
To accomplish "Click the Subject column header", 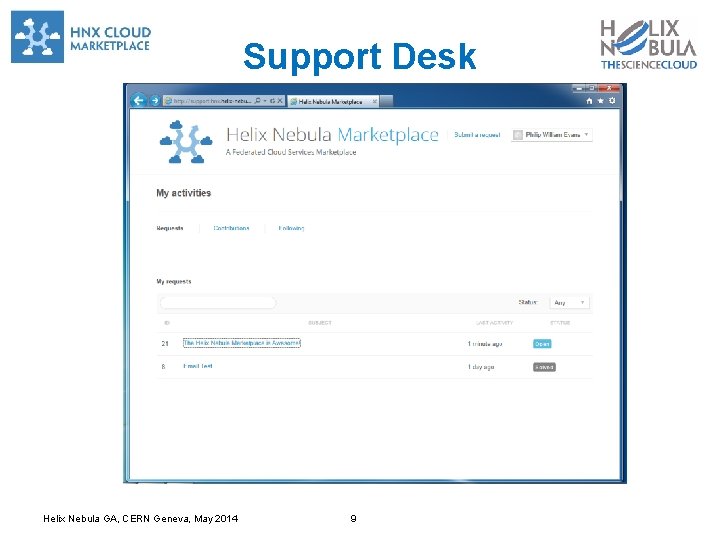I will (x=320, y=323).
